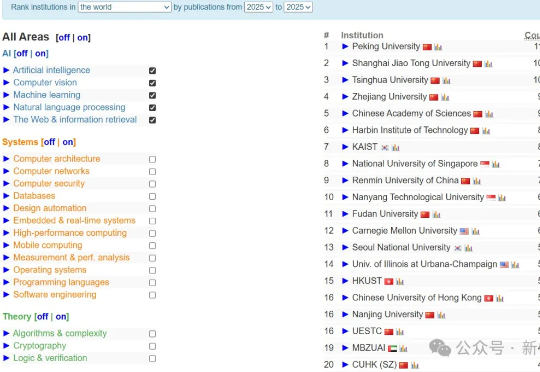
Task: Open chart icon for Chinese Academy of Sciences
Action: click(489, 114)
